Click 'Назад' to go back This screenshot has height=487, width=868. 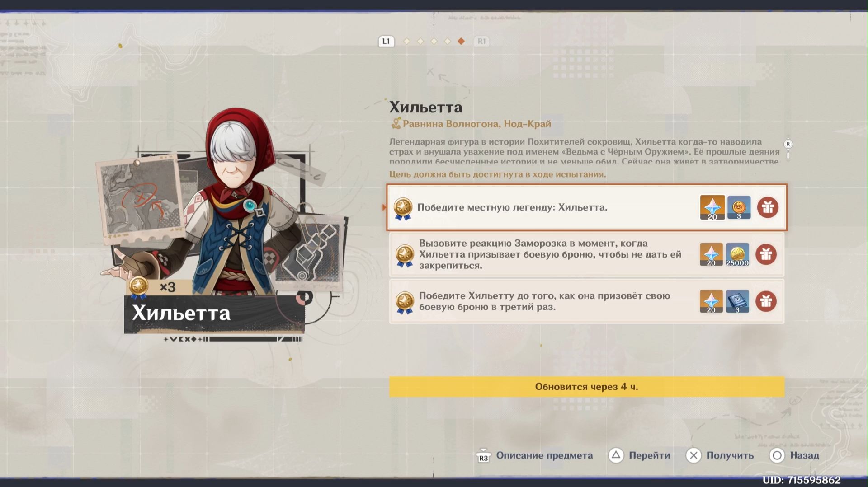[x=794, y=455]
